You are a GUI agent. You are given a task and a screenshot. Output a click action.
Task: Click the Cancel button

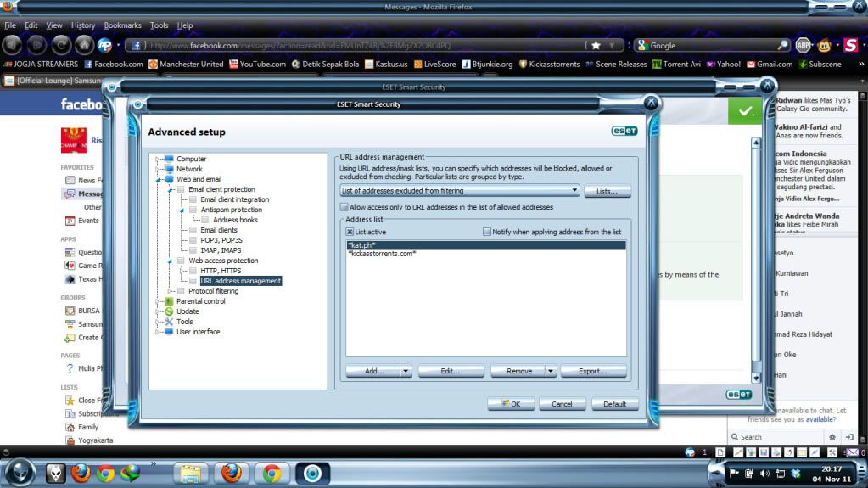pos(562,404)
